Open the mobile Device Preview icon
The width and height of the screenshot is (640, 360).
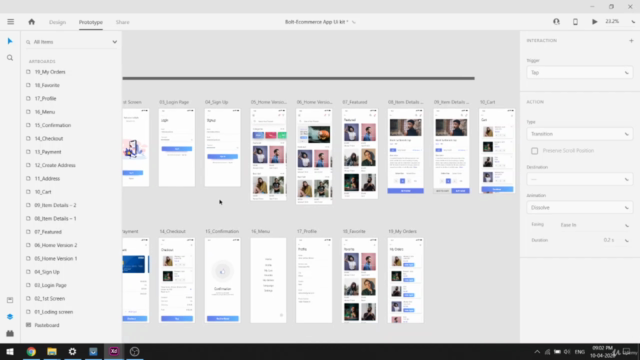(575, 22)
